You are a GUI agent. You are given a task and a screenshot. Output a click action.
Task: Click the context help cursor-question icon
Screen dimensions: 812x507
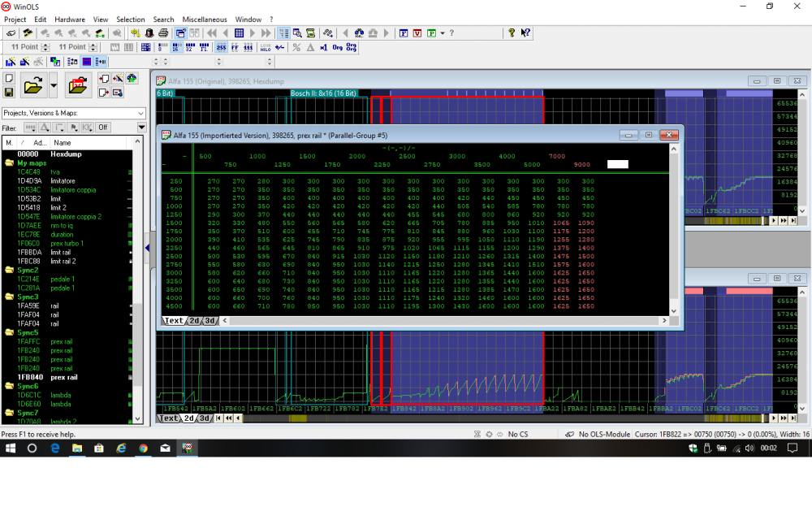pos(525,32)
